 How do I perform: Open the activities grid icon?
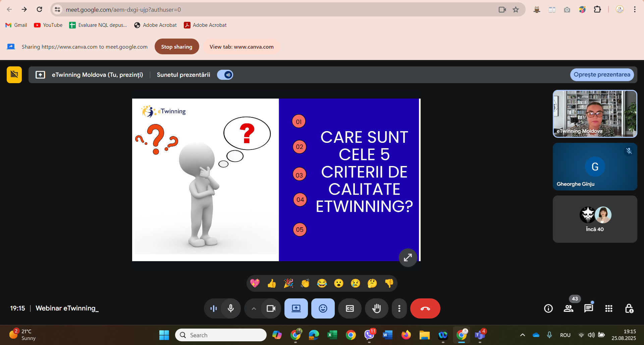point(609,308)
